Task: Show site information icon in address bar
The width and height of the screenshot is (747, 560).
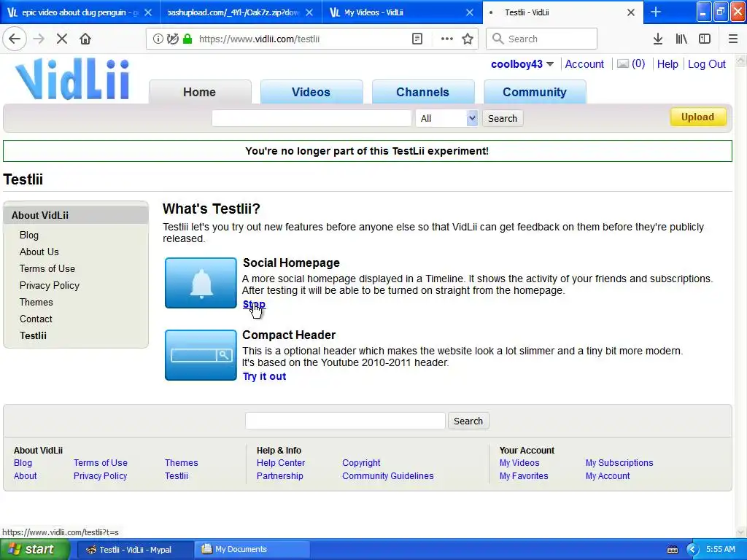Action: point(158,39)
